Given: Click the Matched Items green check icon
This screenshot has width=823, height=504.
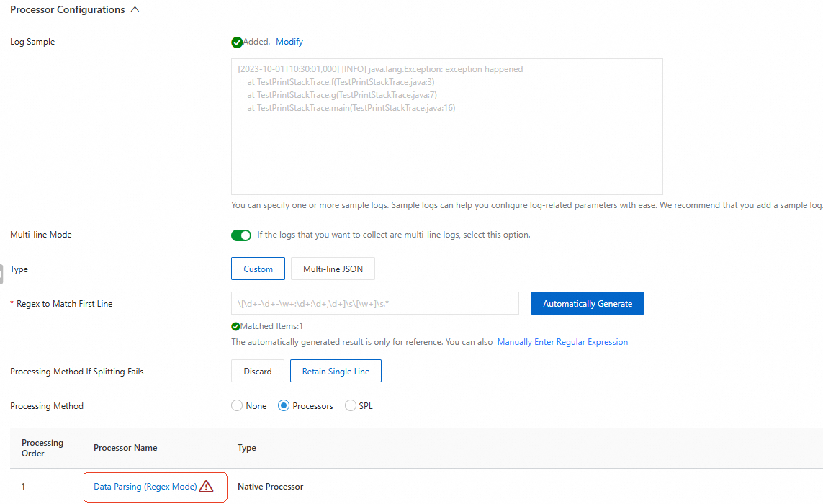Looking at the screenshot, I should [x=235, y=327].
